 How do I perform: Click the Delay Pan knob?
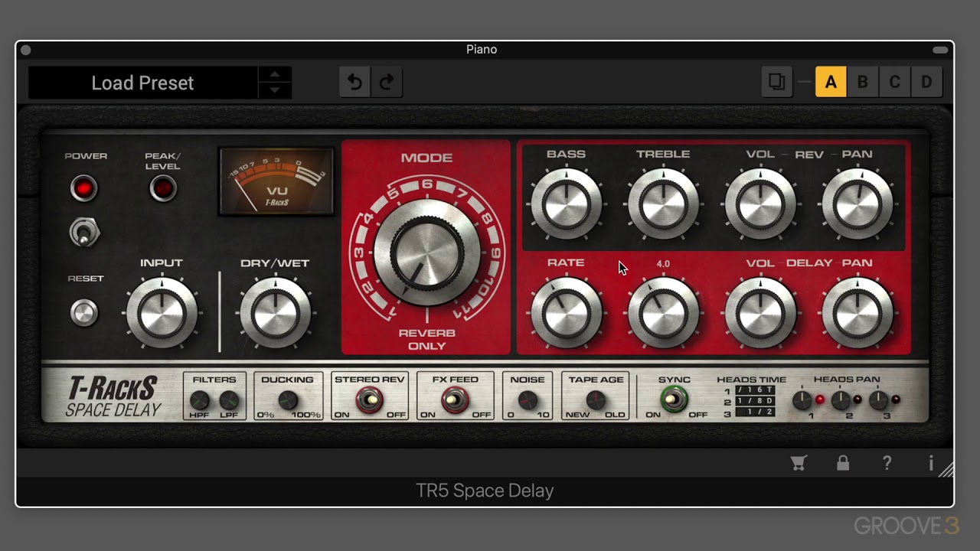857,313
